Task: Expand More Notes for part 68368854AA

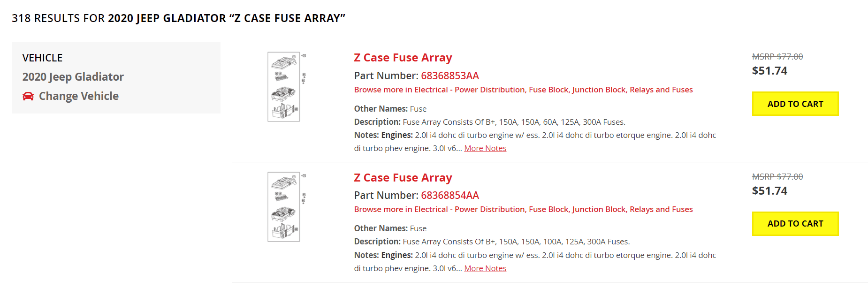Action: (485, 268)
